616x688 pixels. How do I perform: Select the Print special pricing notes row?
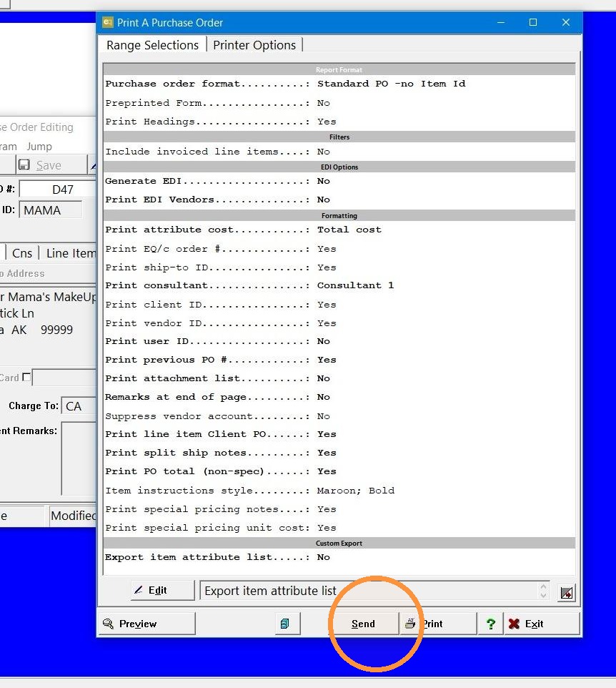click(x=339, y=509)
